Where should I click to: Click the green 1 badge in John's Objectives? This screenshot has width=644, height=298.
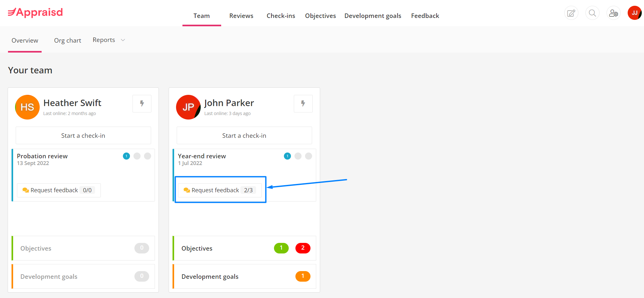coord(281,248)
